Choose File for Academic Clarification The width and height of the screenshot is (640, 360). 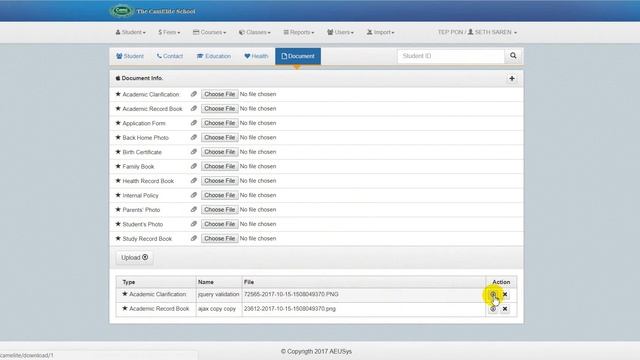coord(220,94)
